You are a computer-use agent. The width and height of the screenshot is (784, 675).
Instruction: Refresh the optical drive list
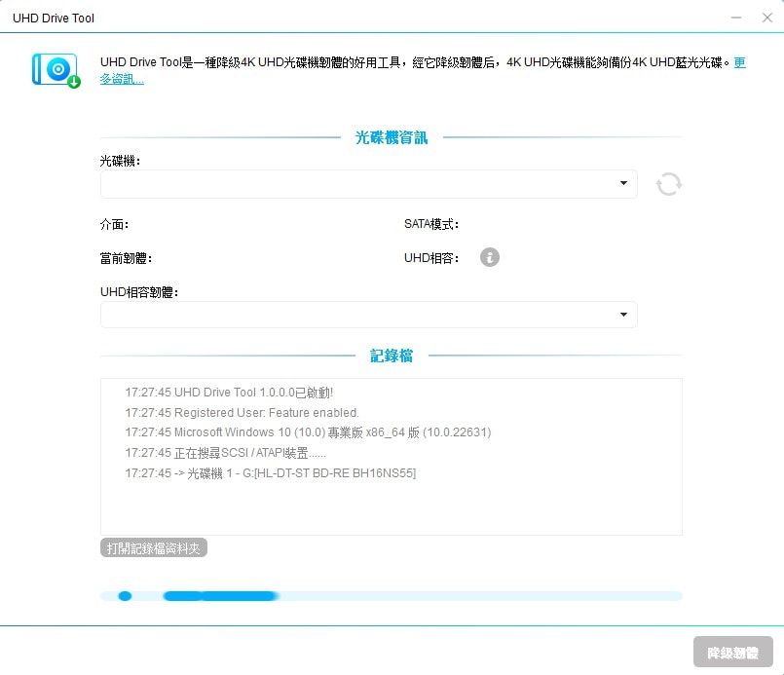[x=668, y=184]
